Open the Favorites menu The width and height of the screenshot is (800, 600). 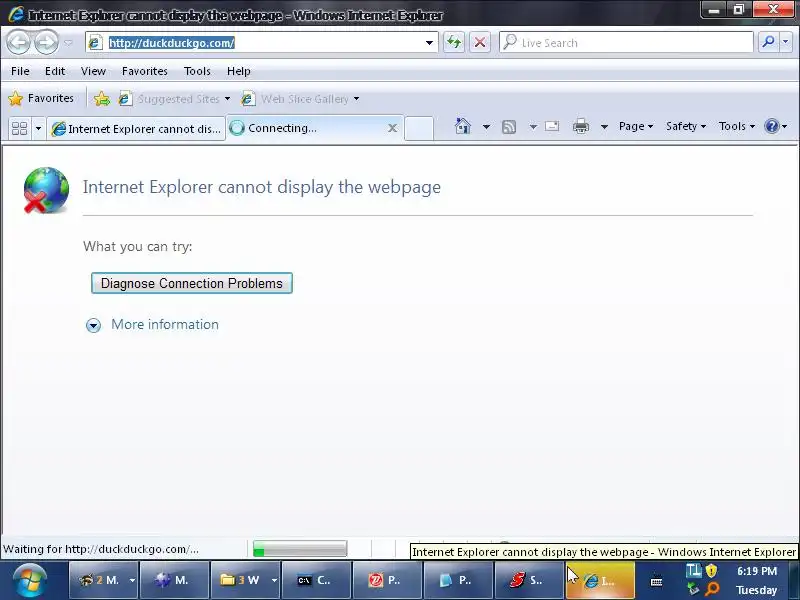(144, 71)
